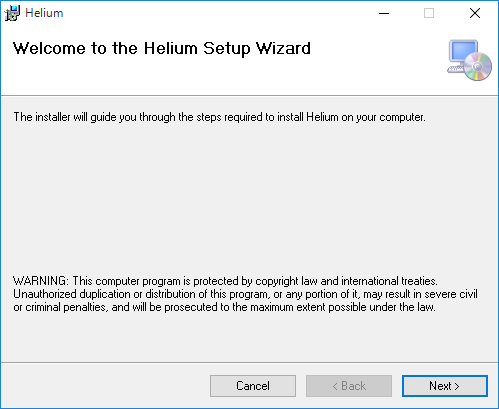The image size is (499, 409).
Task: Minimize the Helium setup window
Action: [x=384, y=13]
